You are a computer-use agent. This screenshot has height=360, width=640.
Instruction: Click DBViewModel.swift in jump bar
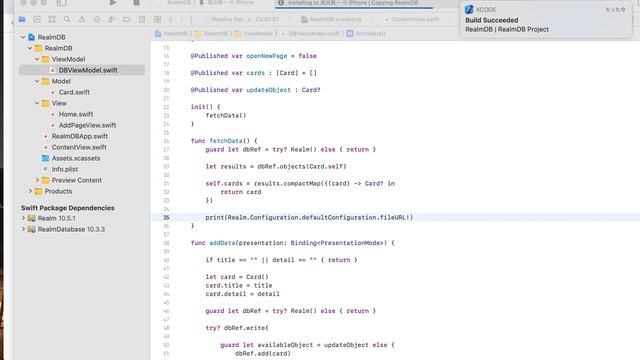[x=311, y=33]
